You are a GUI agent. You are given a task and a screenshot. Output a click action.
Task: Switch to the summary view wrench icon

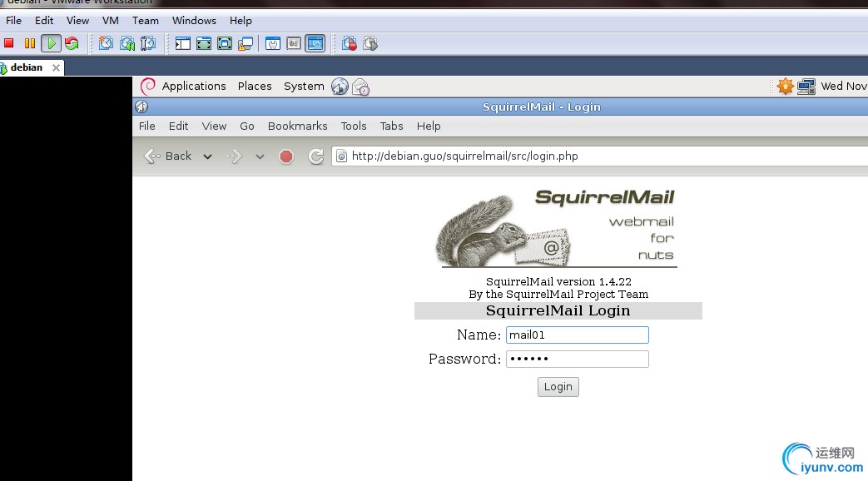click(x=273, y=43)
